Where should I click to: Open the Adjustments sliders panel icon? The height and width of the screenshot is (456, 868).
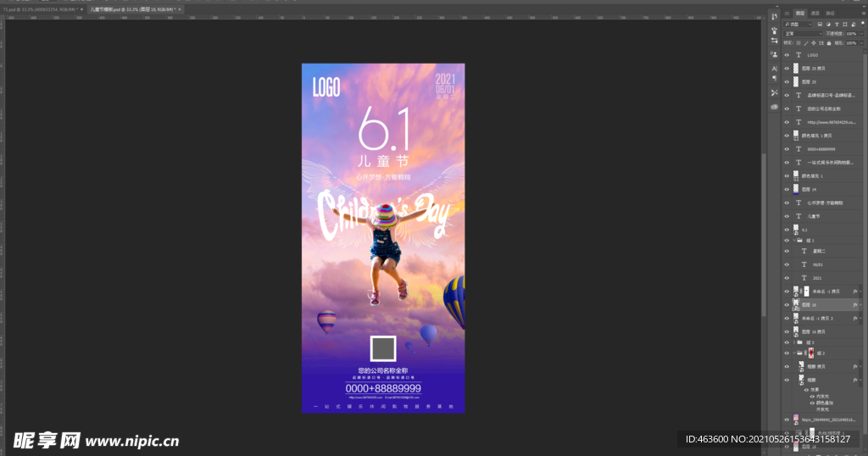[x=775, y=41]
